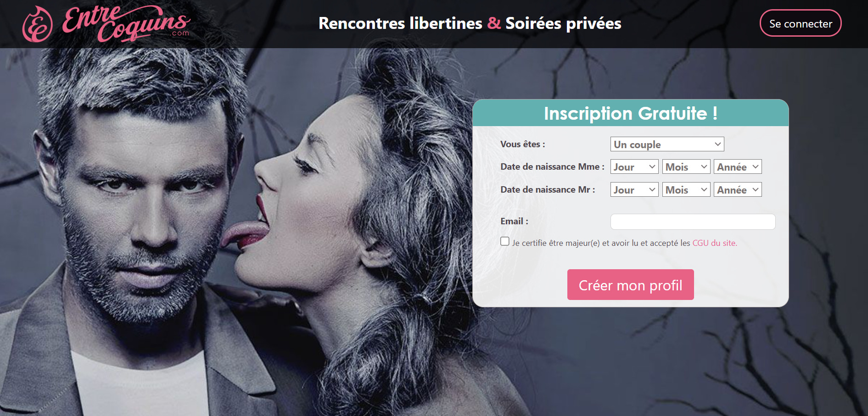
Task: Click the Date de naissance Mme label
Action: point(552,166)
